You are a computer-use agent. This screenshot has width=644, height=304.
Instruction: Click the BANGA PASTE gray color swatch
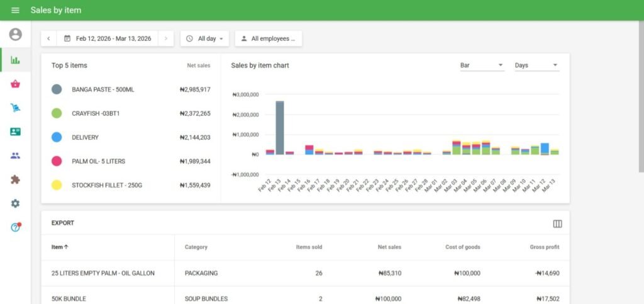tap(57, 89)
